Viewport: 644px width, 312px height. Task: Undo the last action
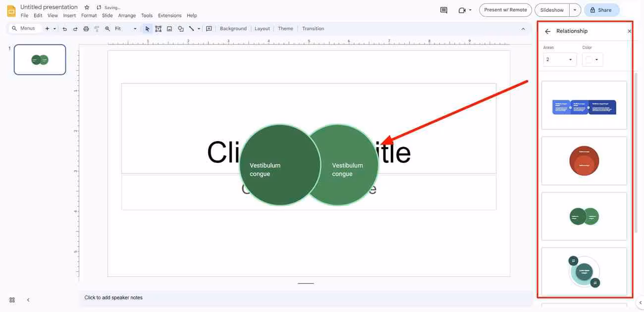tap(64, 29)
